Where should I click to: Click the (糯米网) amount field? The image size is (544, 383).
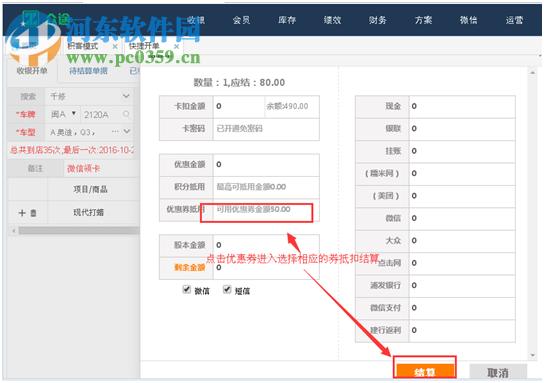(x=462, y=173)
